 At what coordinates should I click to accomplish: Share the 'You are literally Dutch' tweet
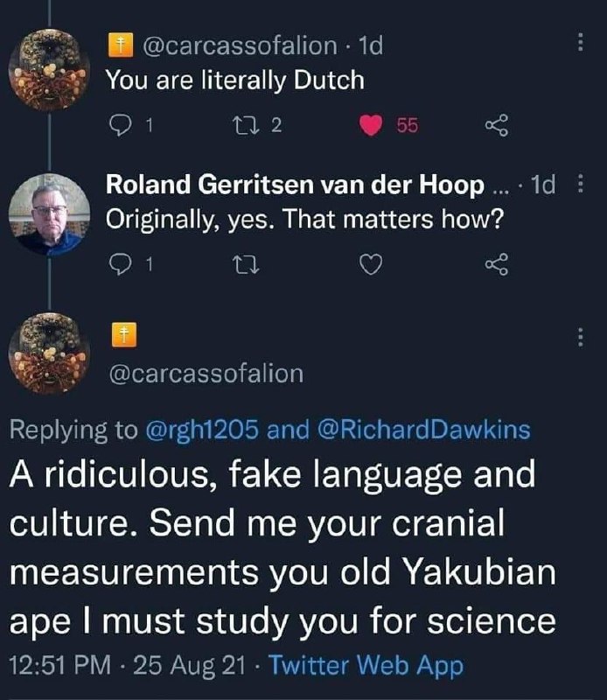496,127
